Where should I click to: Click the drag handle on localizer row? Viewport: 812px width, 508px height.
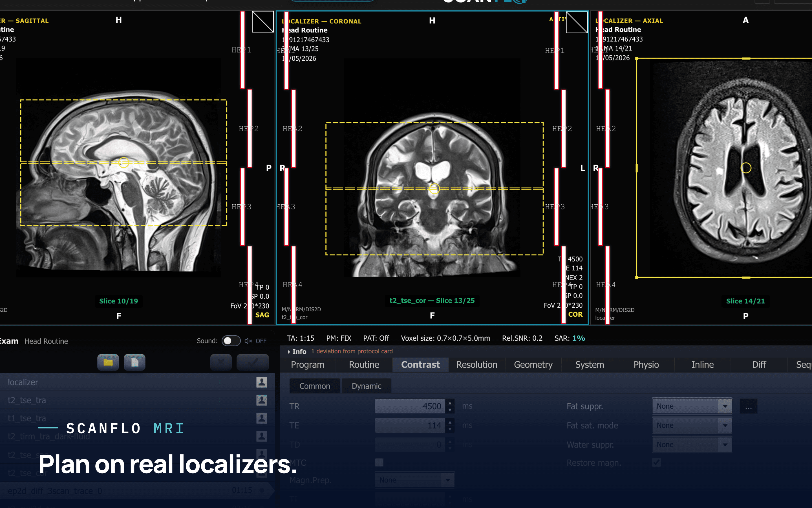tap(220, 382)
